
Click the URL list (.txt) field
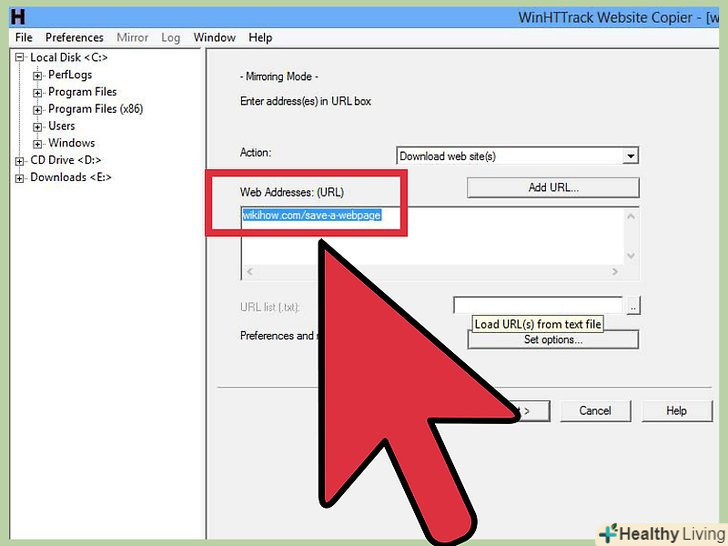tap(538, 306)
